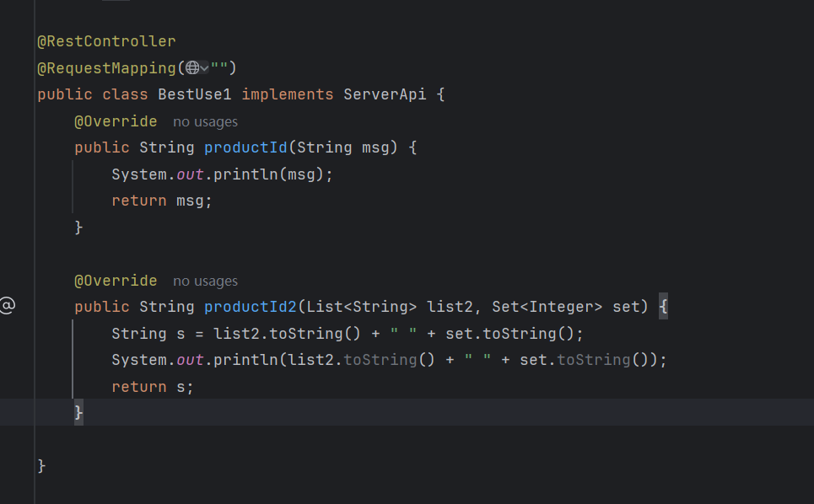Image resolution: width=814 pixels, height=504 pixels.
Task: Click the List<String> list2 parameter
Action: coord(390,307)
